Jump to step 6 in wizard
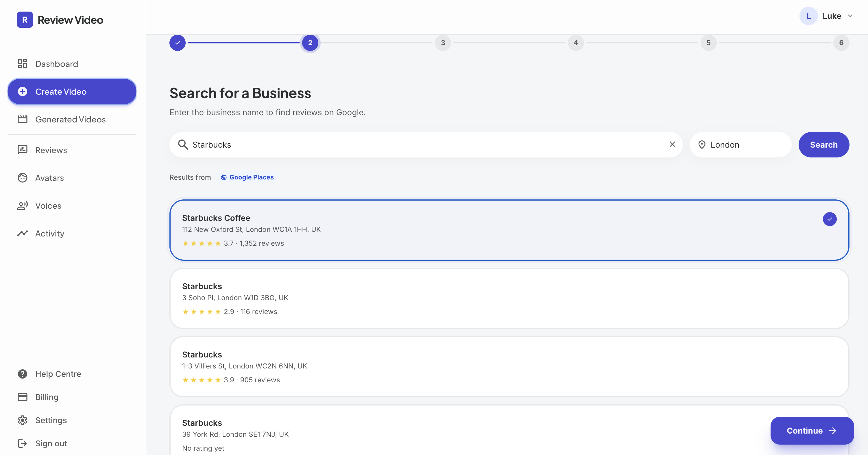 pos(841,43)
